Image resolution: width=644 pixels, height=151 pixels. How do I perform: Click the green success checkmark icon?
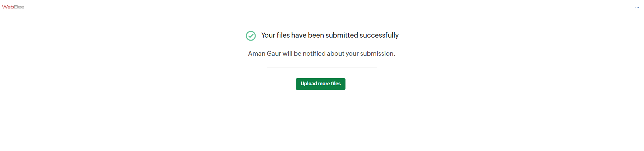tap(251, 36)
